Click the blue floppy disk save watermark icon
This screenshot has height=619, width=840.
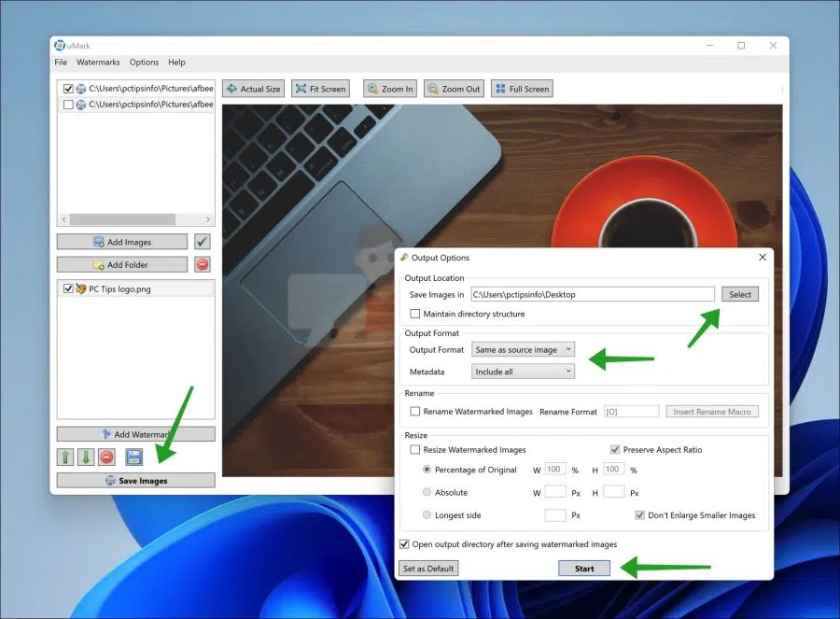(133, 457)
